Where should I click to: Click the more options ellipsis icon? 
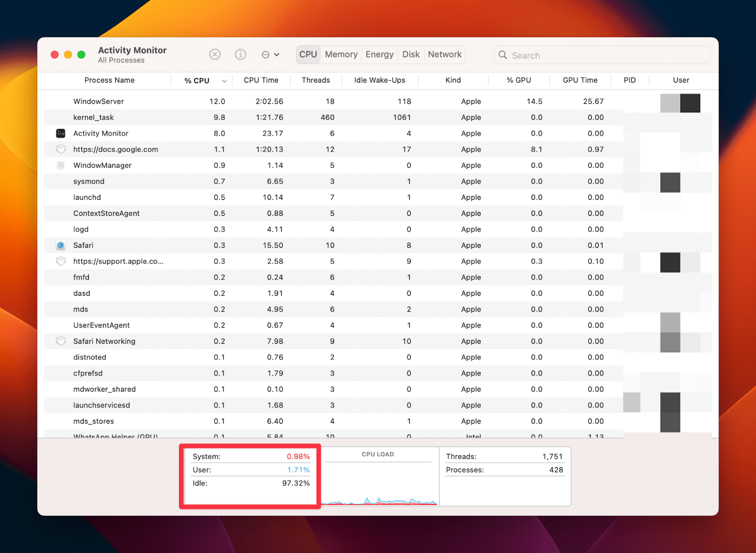pyautogui.click(x=266, y=54)
